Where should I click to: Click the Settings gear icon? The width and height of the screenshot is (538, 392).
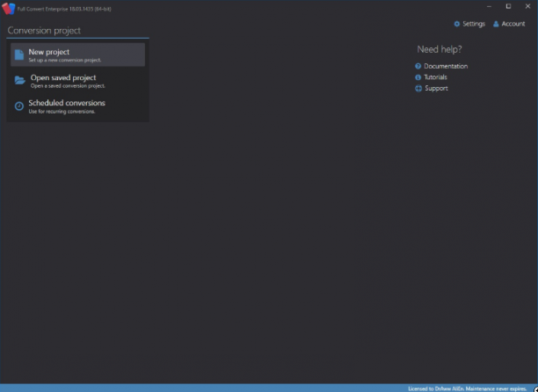coord(456,24)
